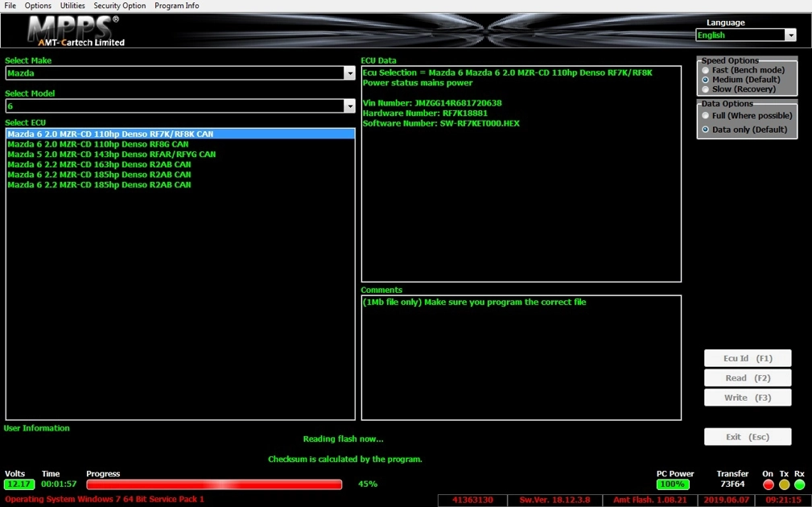
Task: Click the clock 09:21:15 status cell
Action: coord(784,501)
